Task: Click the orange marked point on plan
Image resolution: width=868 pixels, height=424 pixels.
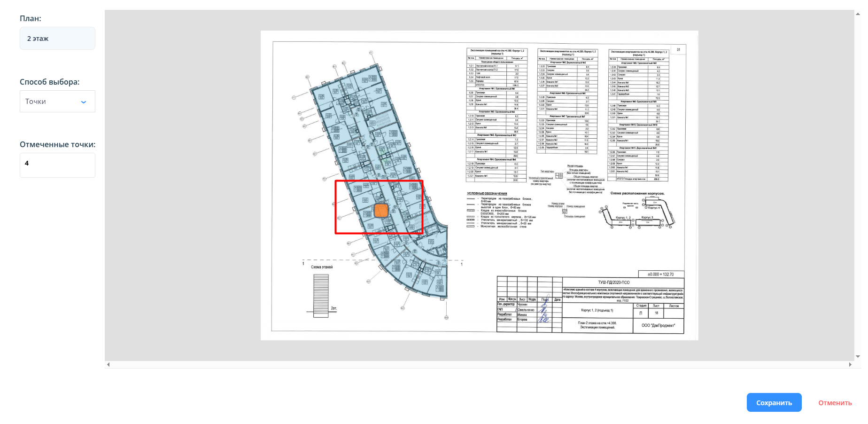Action: point(381,211)
